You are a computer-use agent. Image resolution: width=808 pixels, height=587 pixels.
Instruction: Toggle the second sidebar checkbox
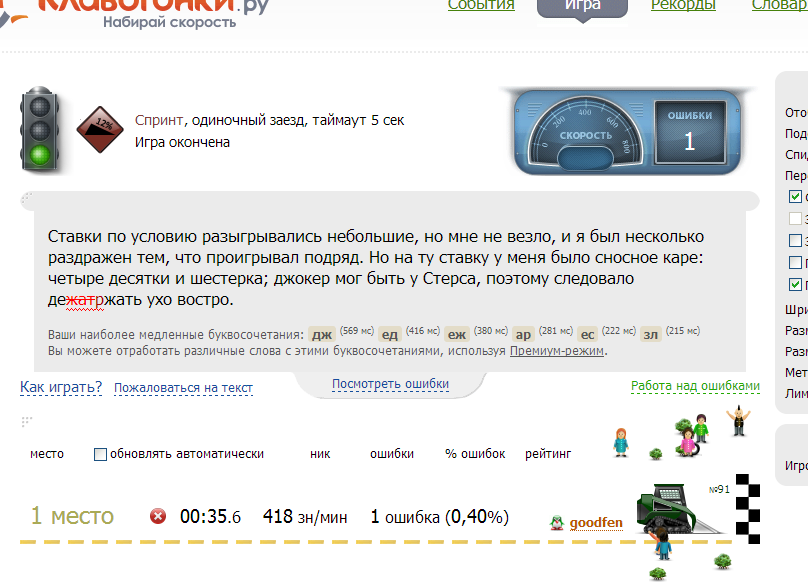click(x=795, y=219)
